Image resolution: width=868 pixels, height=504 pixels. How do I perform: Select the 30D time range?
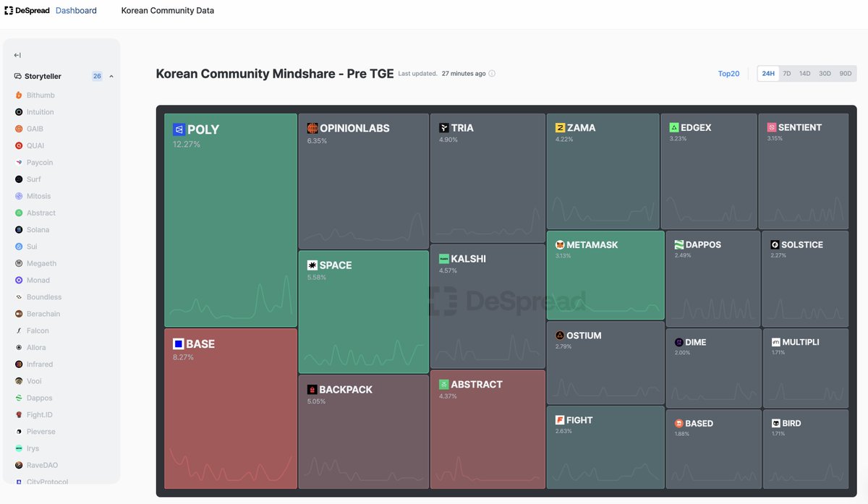(x=825, y=74)
